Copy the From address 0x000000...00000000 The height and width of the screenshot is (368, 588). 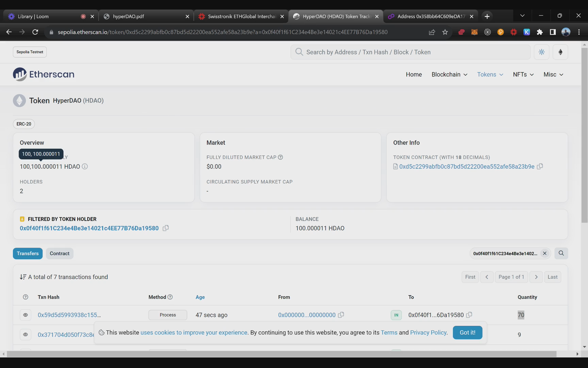coord(341,315)
